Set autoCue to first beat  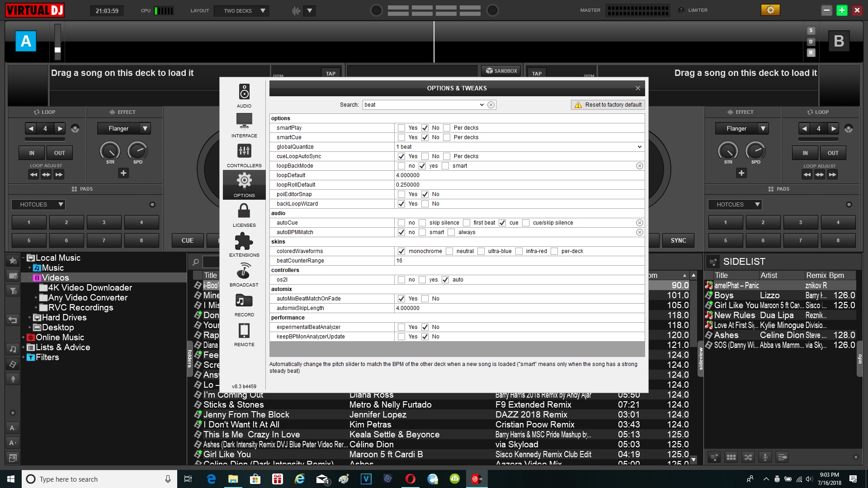click(467, 223)
